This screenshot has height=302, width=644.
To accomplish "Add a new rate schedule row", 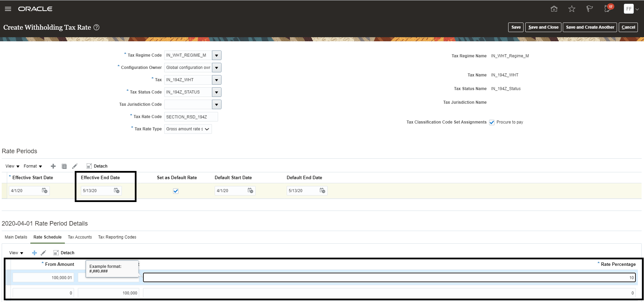I will pyautogui.click(x=34, y=253).
